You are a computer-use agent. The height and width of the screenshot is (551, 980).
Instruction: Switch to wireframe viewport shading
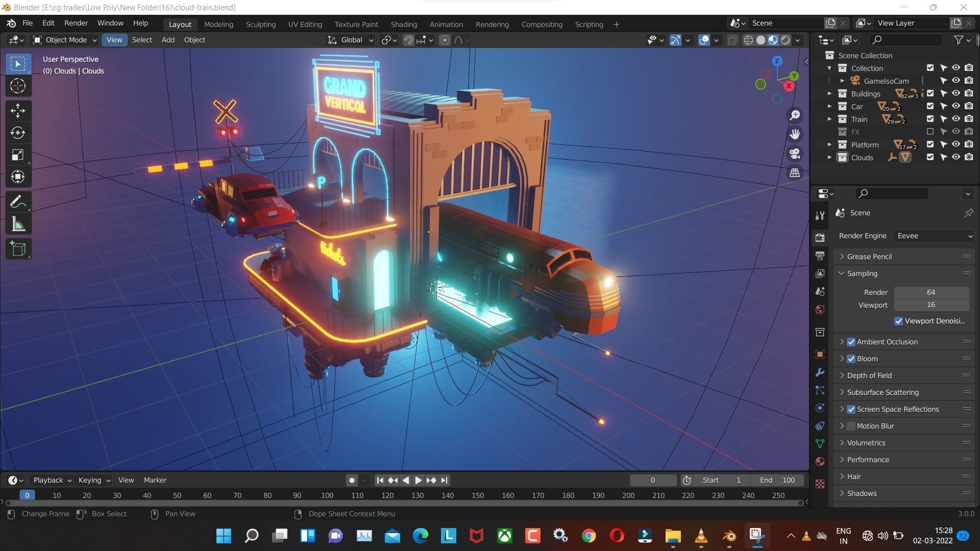(748, 40)
